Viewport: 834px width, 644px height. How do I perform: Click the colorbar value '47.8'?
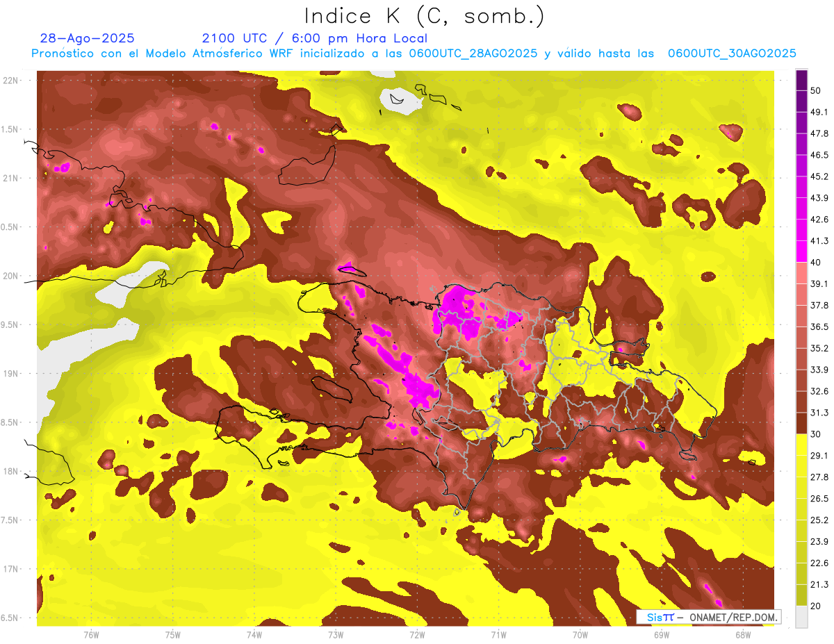819,133
